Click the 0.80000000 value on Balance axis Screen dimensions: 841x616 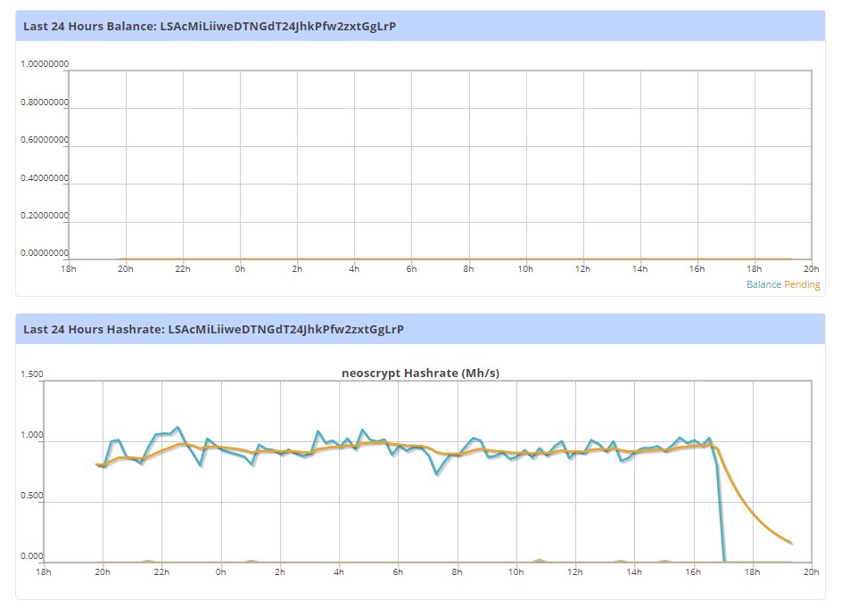pos(45,102)
